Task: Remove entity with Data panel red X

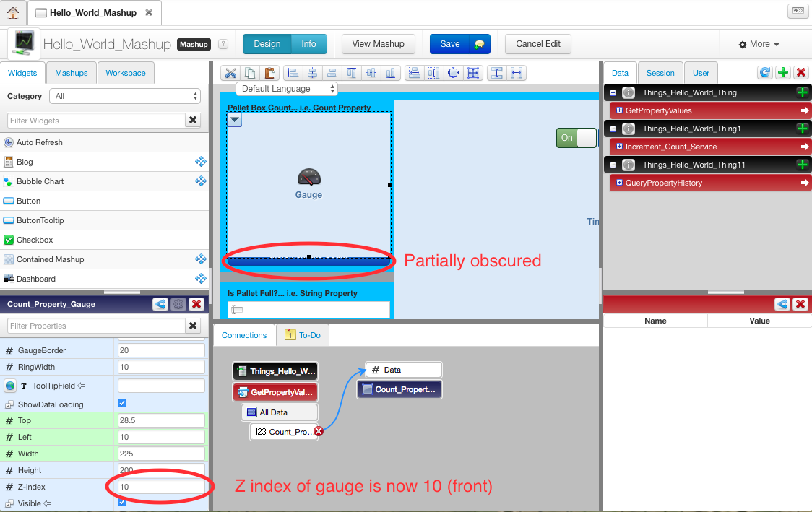Action: pyautogui.click(x=801, y=72)
